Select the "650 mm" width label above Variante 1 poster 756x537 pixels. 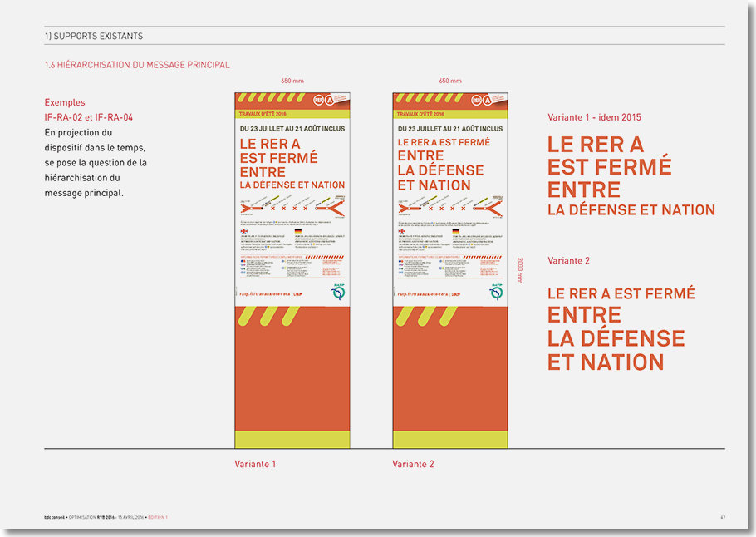click(x=292, y=81)
